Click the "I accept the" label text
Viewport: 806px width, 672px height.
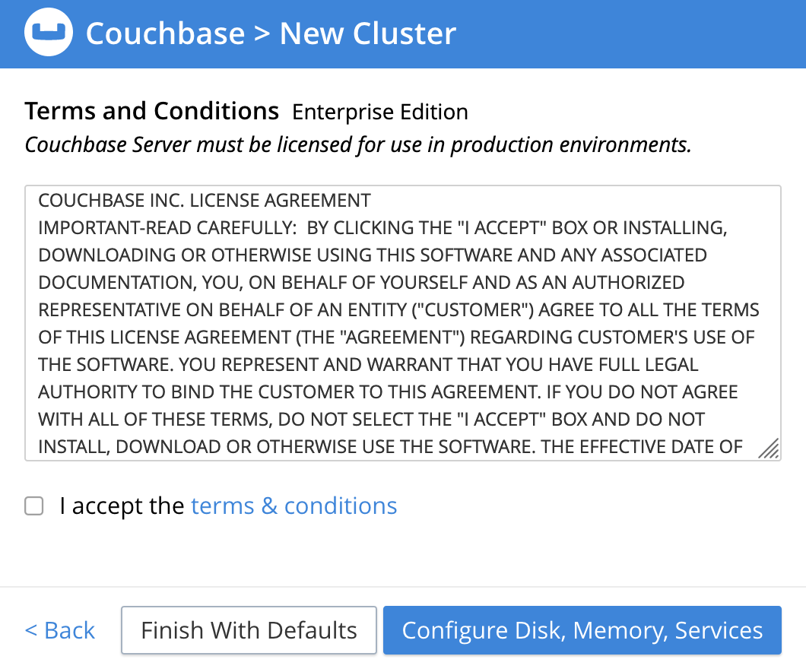point(122,506)
